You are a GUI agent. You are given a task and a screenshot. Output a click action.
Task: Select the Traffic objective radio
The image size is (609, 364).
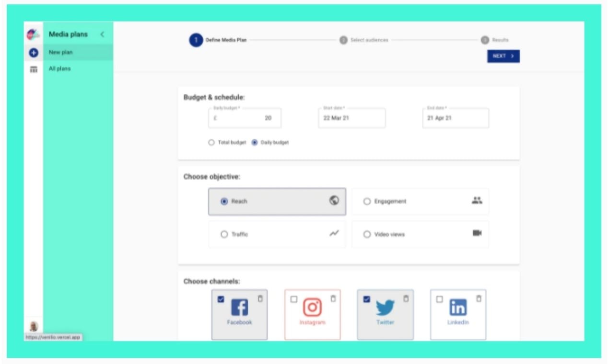(x=224, y=234)
